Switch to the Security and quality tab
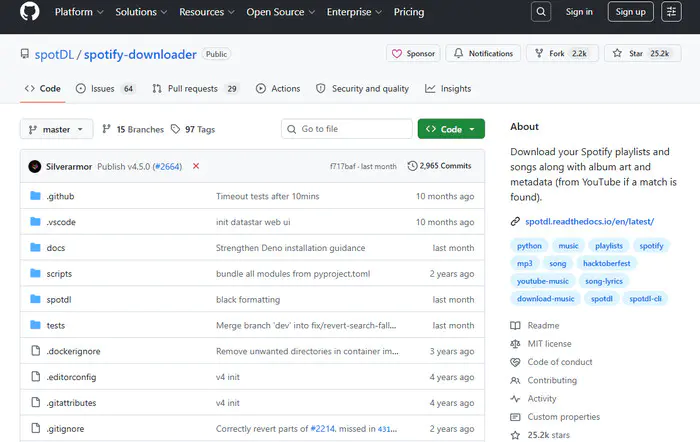 point(362,89)
